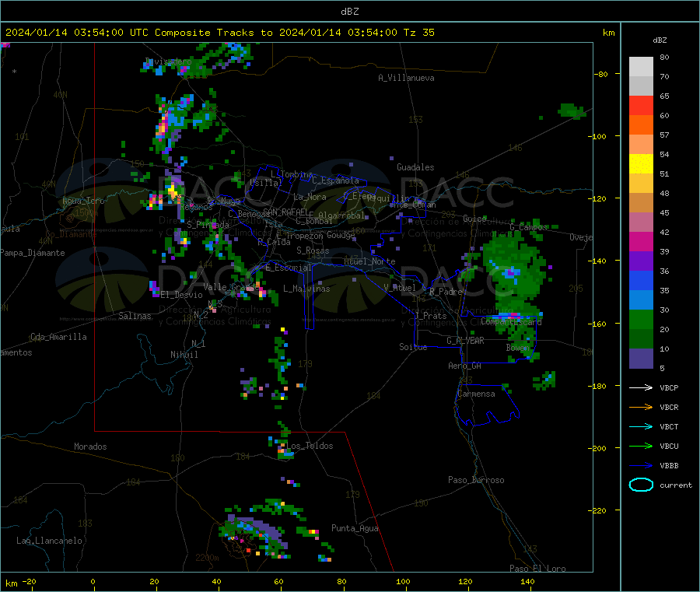This screenshot has height=592, width=700.
Task: Select the yellow 51-54 dBZ color band
Action: pos(641,164)
